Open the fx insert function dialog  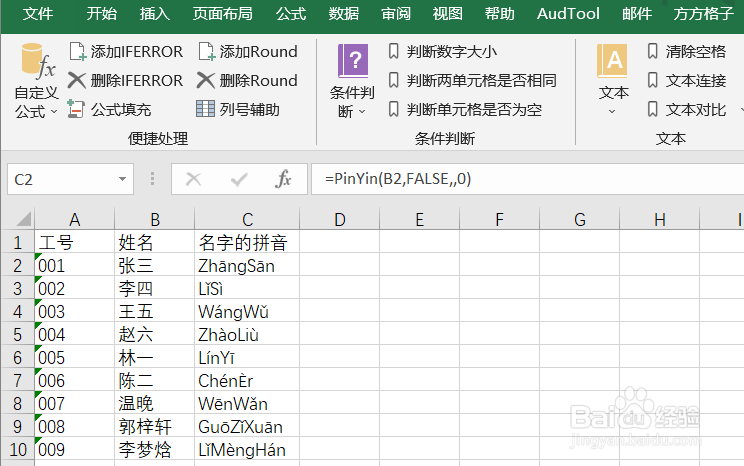point(283,179)
